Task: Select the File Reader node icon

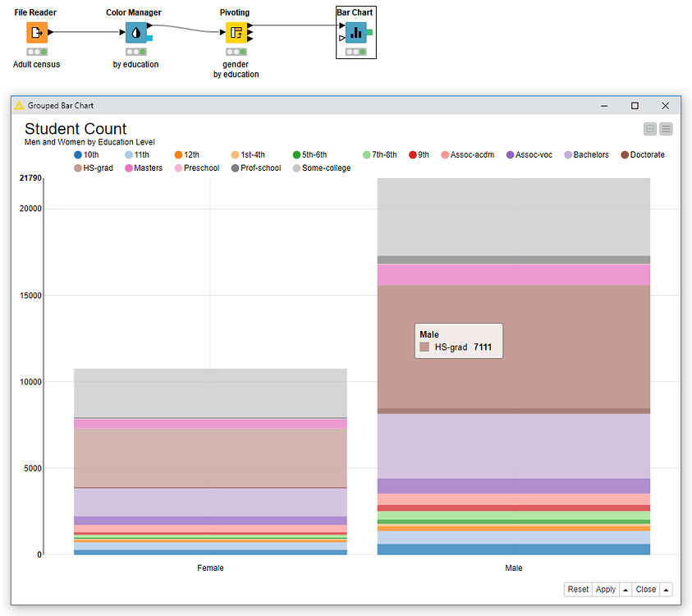Action: tap(36, 31)
